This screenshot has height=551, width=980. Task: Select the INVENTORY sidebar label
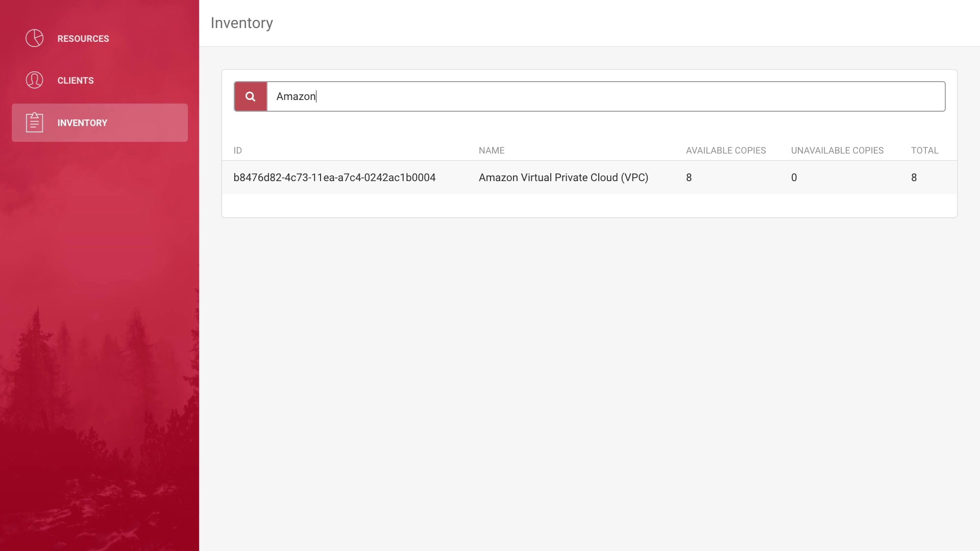(x=82, y=123)
